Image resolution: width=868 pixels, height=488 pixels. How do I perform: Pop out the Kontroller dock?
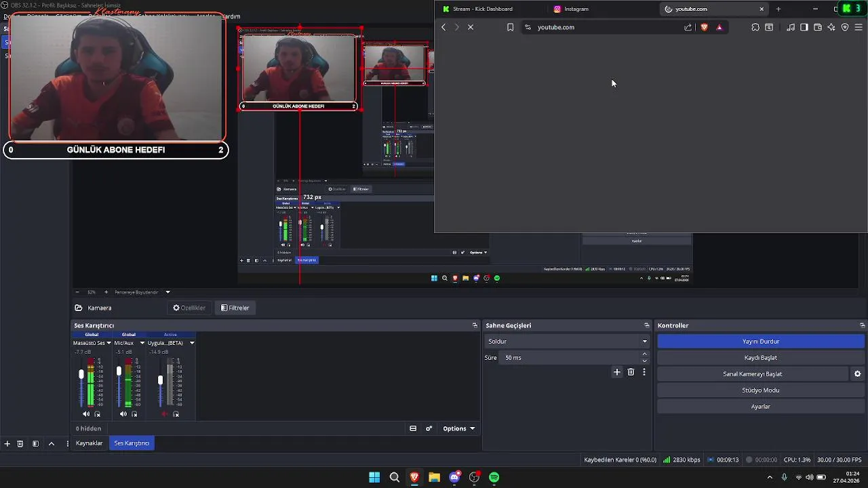[x=862, y=325]
